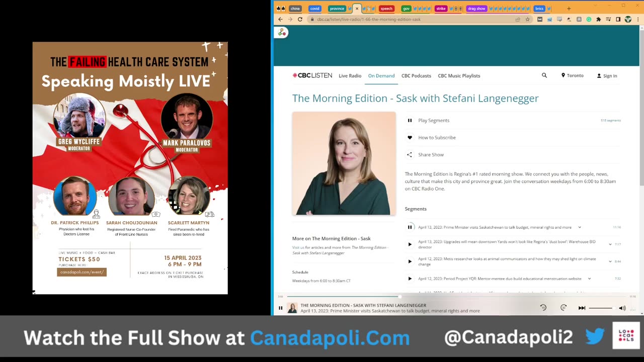
Task: Follow the 'Visit us' link
Action: pyautogui.click(x=298, y=247)
